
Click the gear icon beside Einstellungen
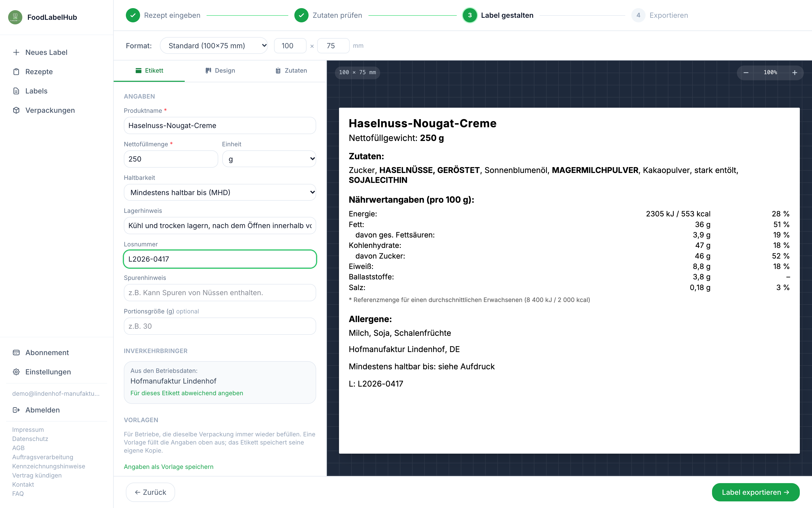point(16,372)
